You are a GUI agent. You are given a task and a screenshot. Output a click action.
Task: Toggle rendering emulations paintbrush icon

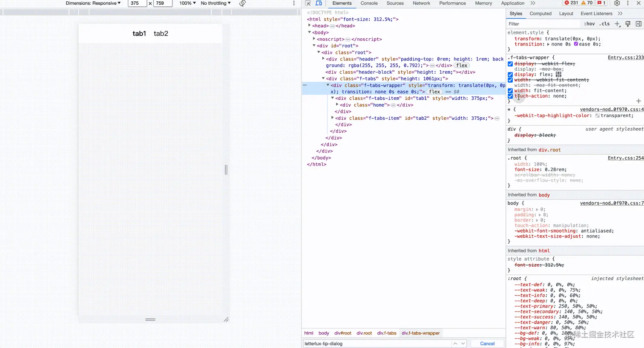[628, 24]
